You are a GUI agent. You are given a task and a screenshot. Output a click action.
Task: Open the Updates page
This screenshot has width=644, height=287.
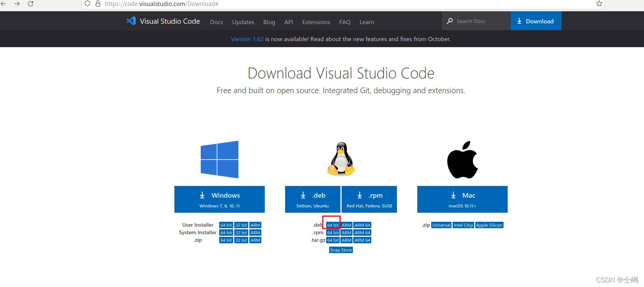point(243,22)
